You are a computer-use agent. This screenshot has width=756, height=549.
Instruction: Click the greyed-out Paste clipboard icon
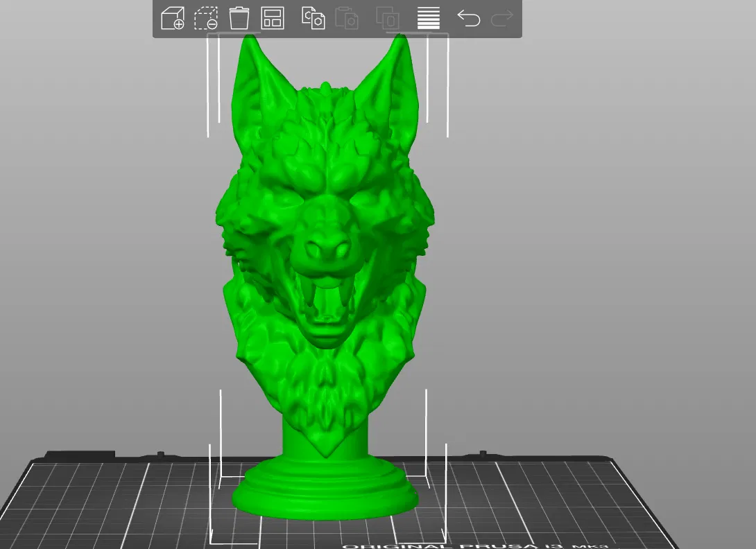click(x=347, y=18)
